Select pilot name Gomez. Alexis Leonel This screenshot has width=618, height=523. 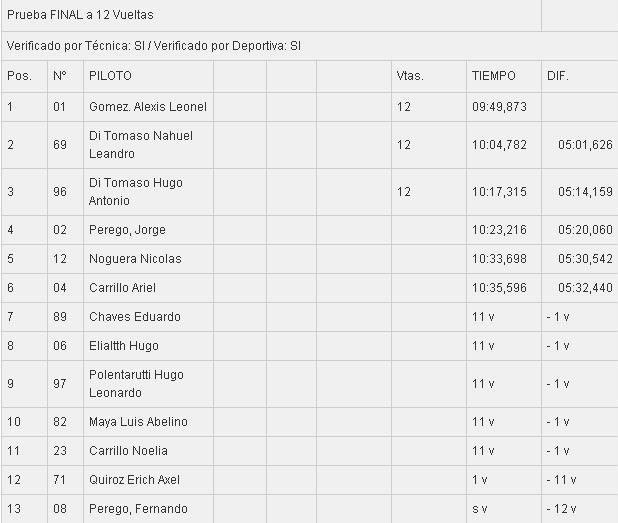[x=148, y=107]
